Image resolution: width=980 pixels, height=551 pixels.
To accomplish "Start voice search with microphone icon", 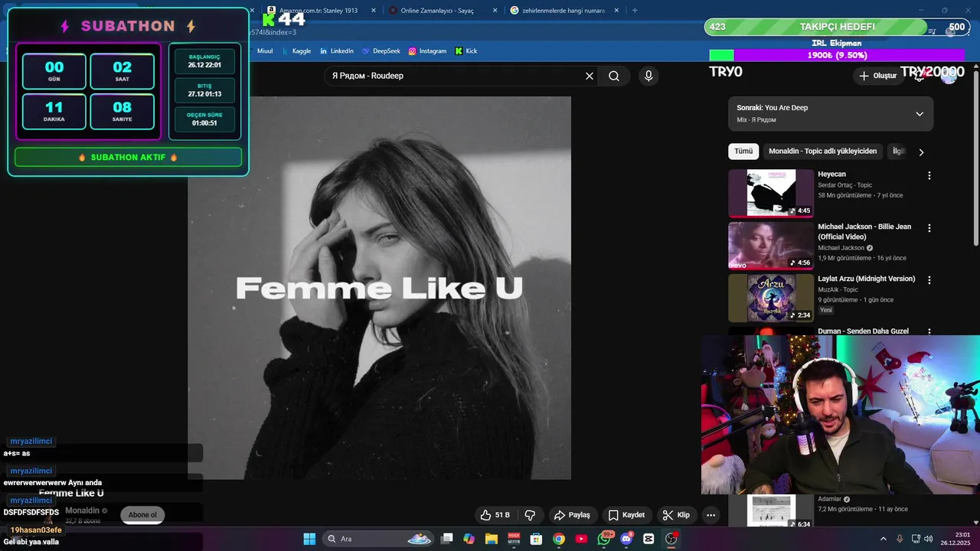I will (648, 76).
